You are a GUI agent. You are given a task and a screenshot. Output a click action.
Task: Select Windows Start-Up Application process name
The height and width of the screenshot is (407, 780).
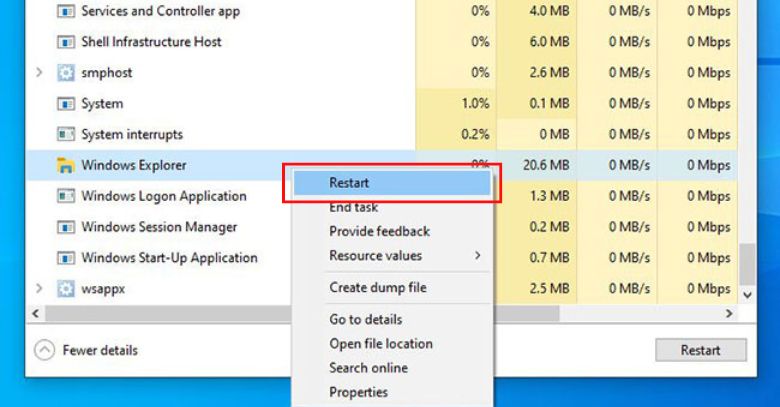point(169,258)
